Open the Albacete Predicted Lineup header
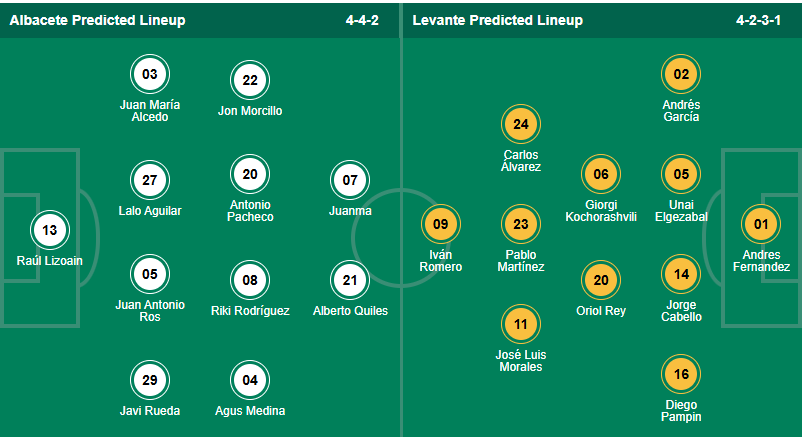The image size is (803, 437). tap(97, 20)
